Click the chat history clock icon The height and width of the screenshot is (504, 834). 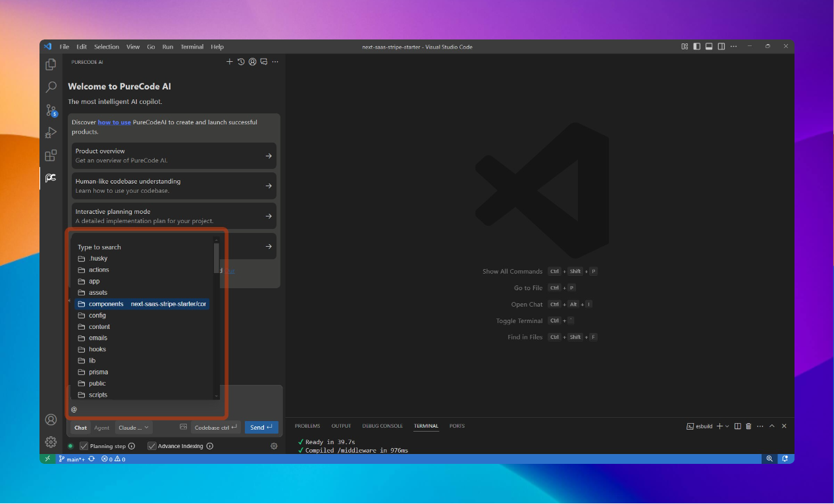coord(241,62)
